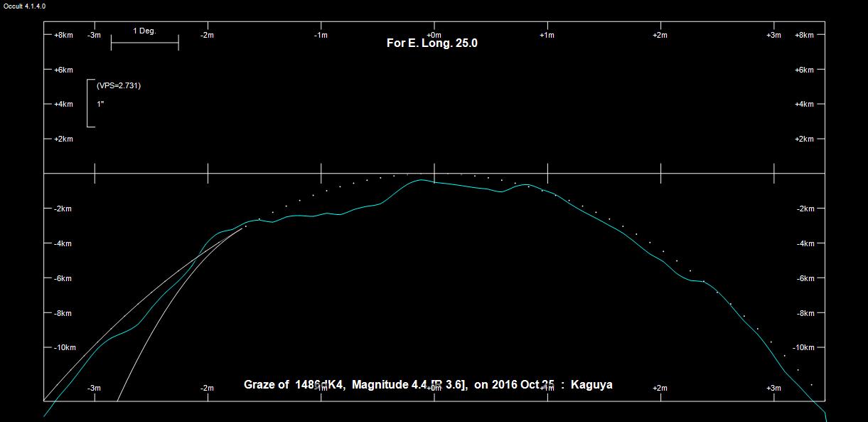The image size is (868, 422).
Task: Click the -10km label on left axis
Action: [65, 348]
